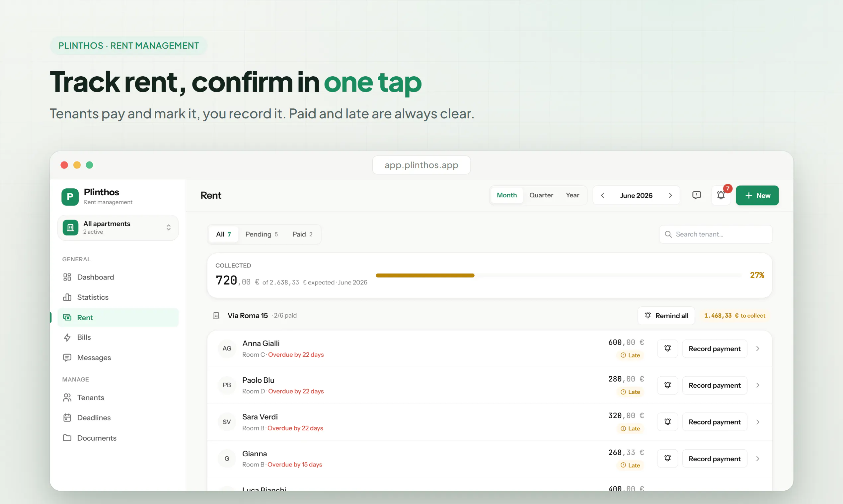The image size is (843, 504).
Task: Filter by Paid 2
Action: [302, 234]
